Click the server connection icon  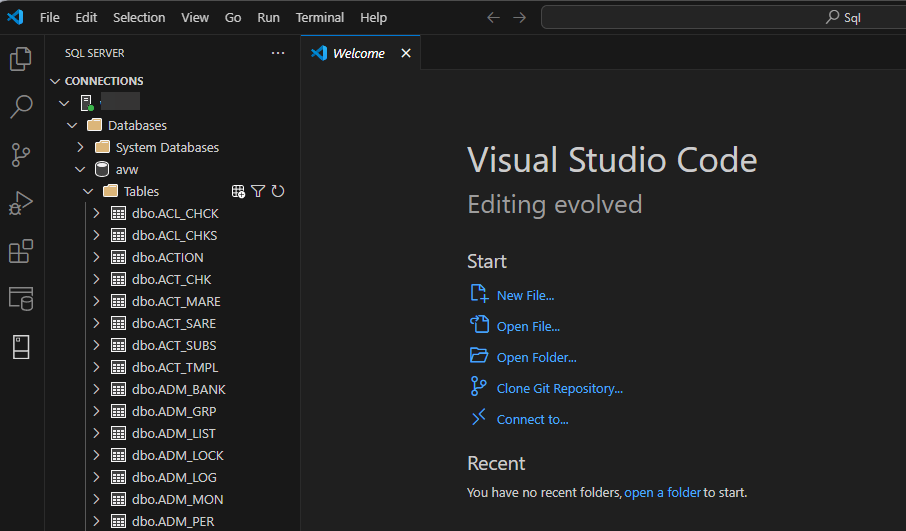click(x=87, y=103)
